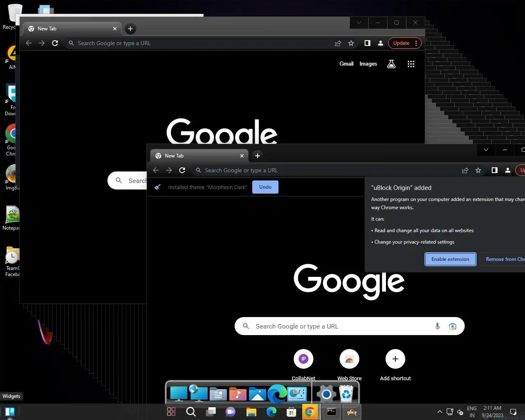
Task: Click the Update button in the back Chrome window
Action: point(401,43)
